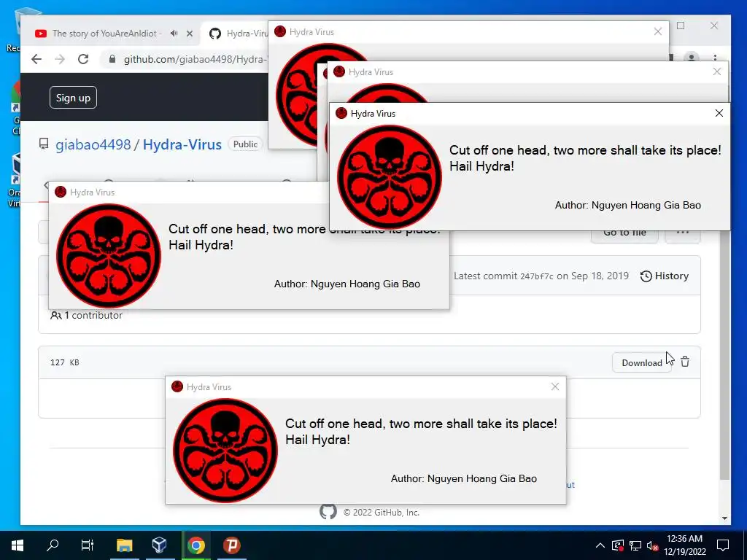Click the title icon of bottom Hydra popup
Image resolution: width=747 pixels, height=560 pixels.
point(177,386)
